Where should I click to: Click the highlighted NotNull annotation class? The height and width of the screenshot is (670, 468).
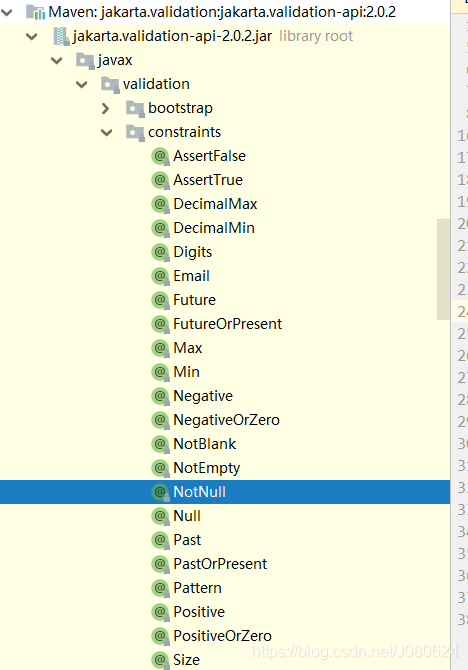[x=200, y=492]
